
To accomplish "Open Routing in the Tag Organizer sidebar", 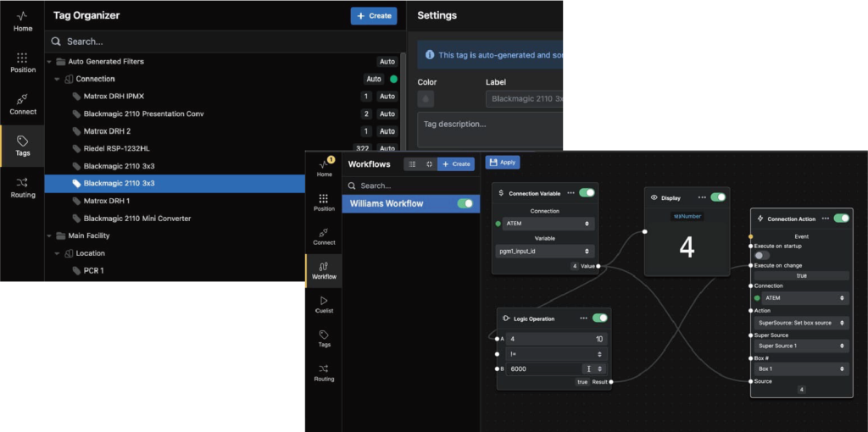I will [23, 187].
